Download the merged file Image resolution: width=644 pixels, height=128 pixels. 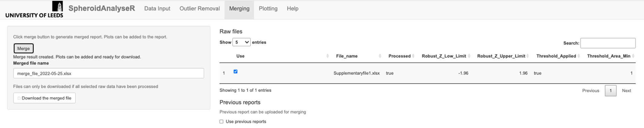coord(44,98)
